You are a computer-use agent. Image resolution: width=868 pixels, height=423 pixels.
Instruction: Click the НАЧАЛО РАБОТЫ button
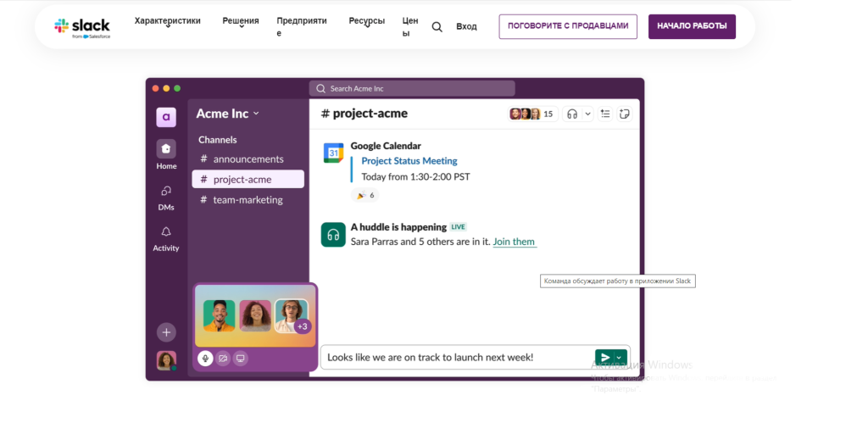(692, 26)
